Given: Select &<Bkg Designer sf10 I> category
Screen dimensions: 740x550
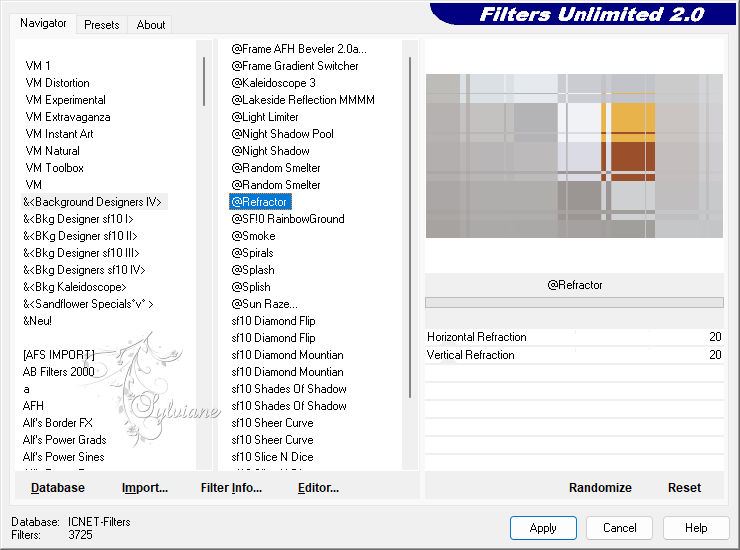Looking at the screenshot, I should pyautogui.click(x=78, y=219).
